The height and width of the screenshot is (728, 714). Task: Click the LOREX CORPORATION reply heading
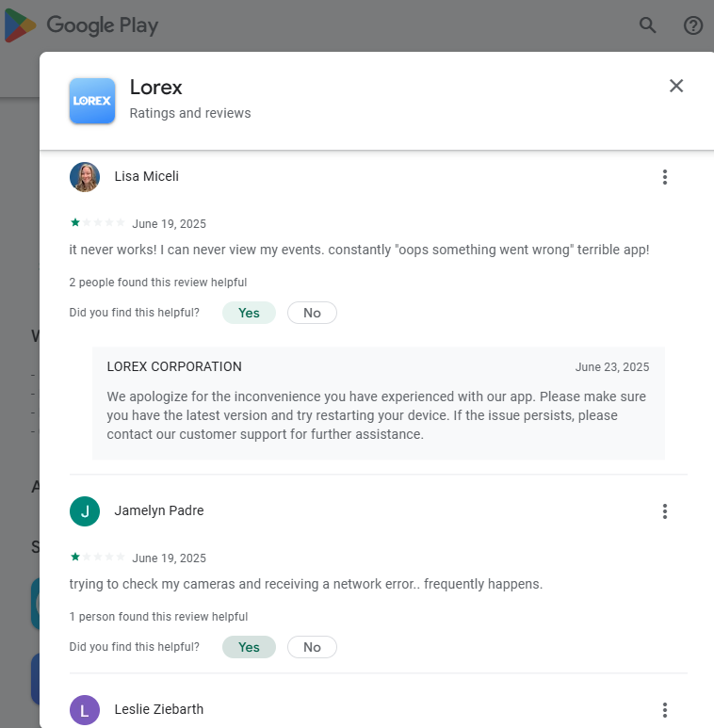pos(174,366)
